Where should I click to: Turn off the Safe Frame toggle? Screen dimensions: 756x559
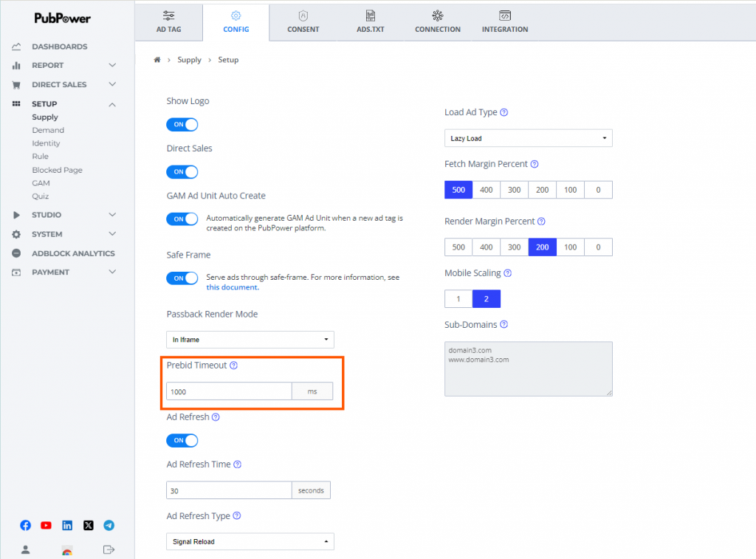pyautogui.click(x=182, y=278)
